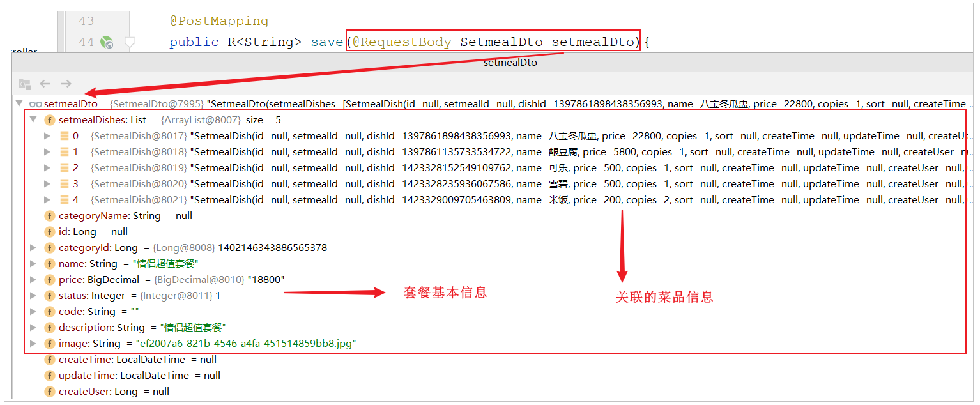
Task: Click the set-as-root folder icon in the popup toolbar
Action: click(24, 84)
